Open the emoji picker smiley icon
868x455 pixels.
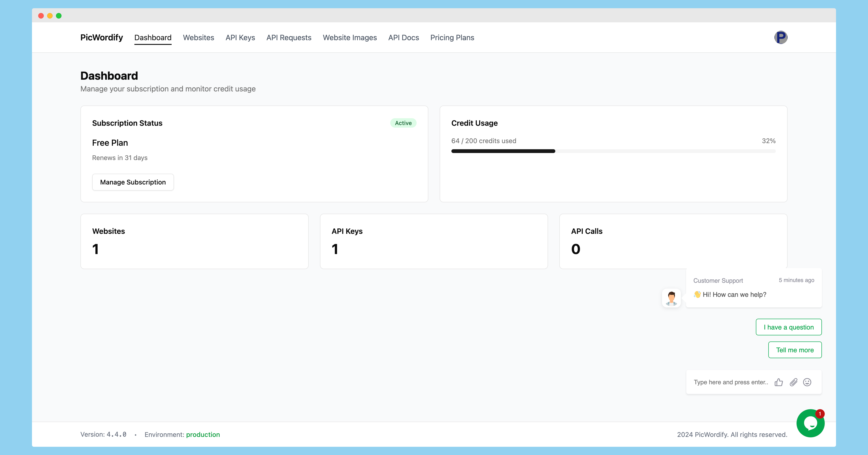click(x=807, y=382)
